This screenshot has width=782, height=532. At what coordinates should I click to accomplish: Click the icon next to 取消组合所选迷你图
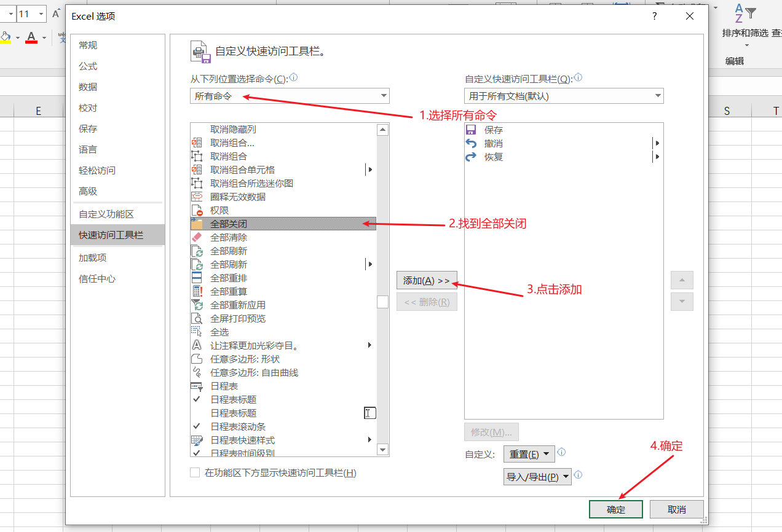pyautogui.click(x=197, y=183)
